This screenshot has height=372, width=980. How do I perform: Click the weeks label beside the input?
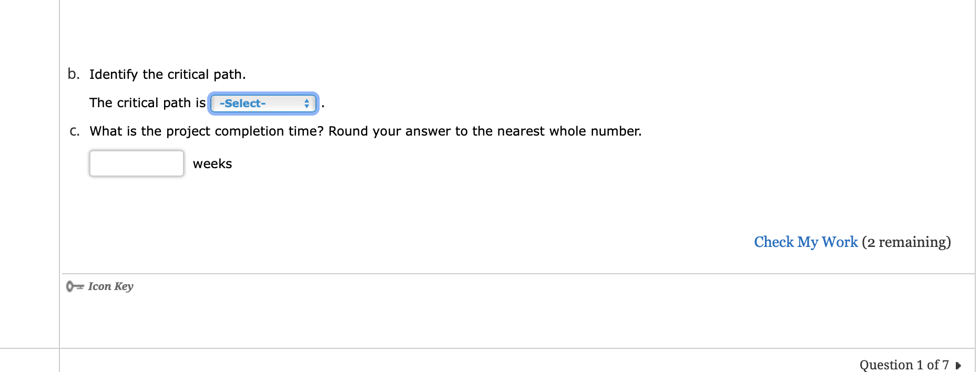pyautogui.click(x=212, y=163)
